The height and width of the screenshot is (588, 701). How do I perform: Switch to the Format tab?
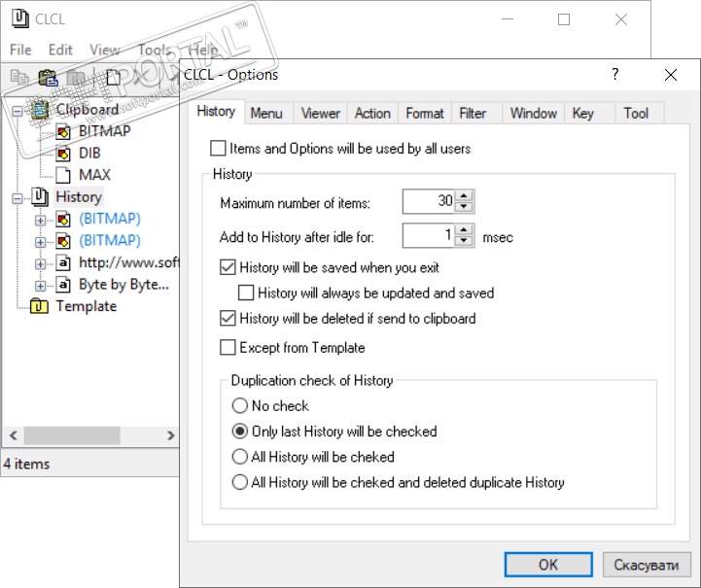pos(425,113)
